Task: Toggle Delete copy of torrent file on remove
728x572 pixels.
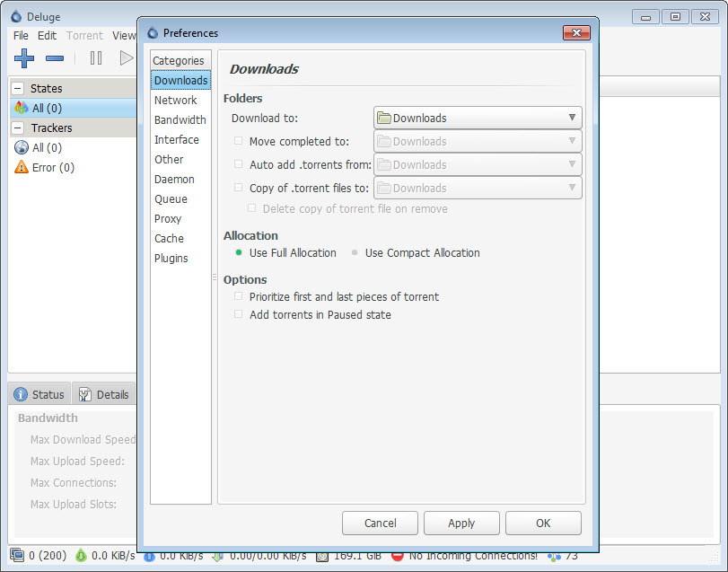Action: [251, 208]
